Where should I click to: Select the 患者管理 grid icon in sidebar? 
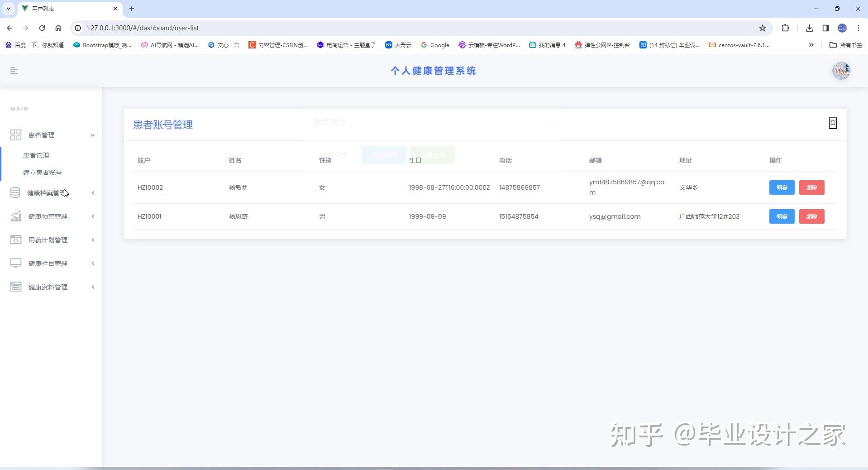click(x=16, y=135)
